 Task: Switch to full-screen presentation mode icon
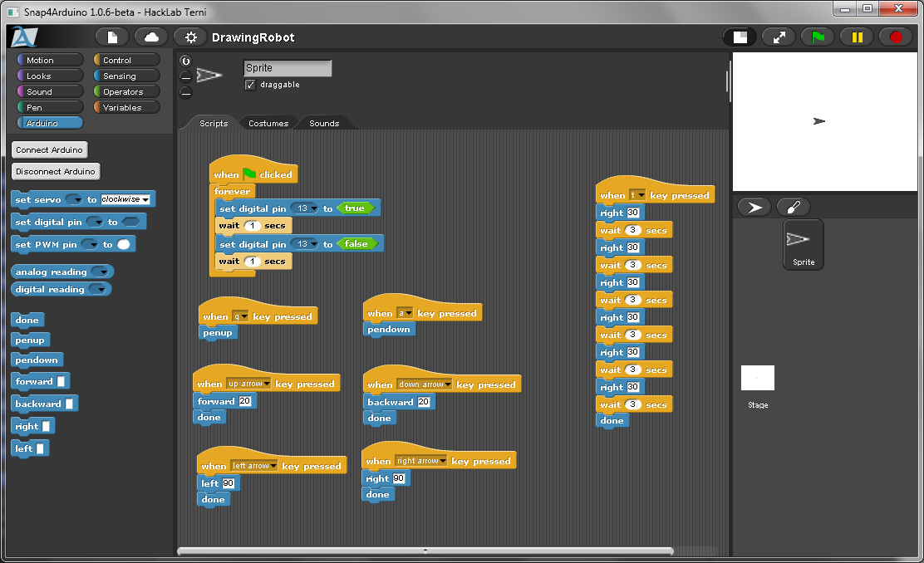pyautogui.click(x=779, y=37)
